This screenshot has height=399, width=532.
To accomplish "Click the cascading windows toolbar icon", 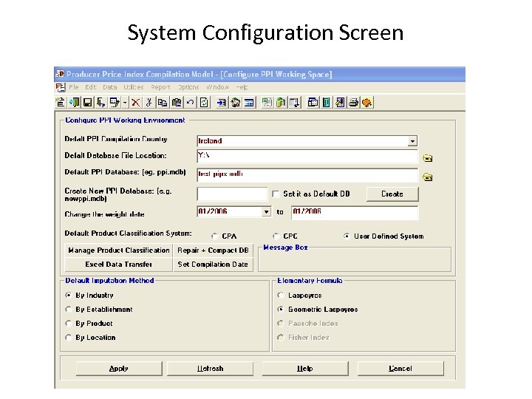I will pos(313,102).
